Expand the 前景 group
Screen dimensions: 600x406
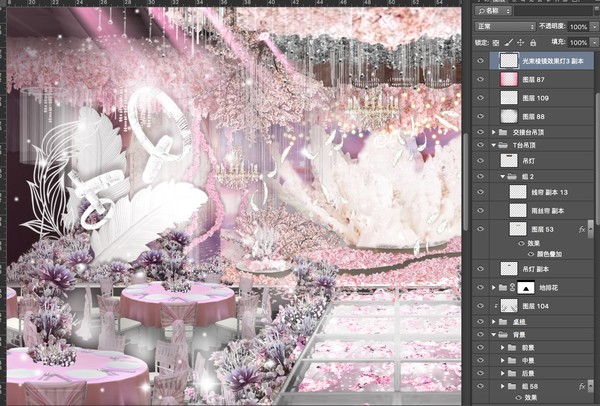[x=503, y=348]
